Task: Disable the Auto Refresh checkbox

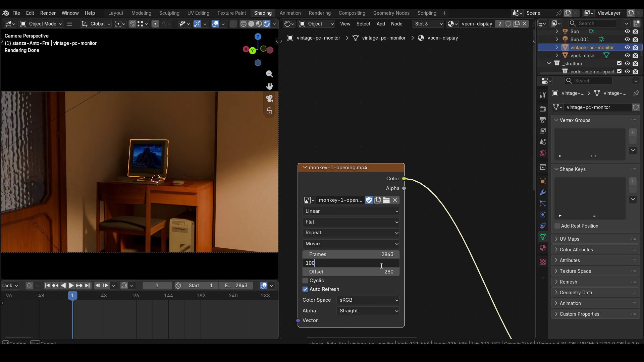Action: tap(305, 289)
